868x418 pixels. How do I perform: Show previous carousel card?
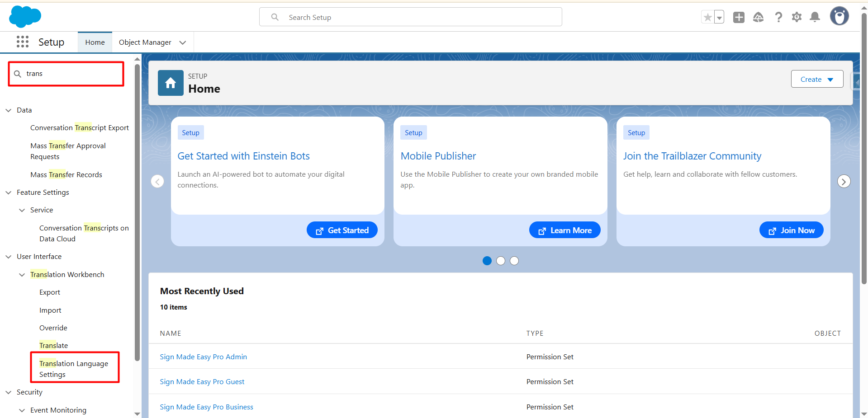click(x=157, y=182)
